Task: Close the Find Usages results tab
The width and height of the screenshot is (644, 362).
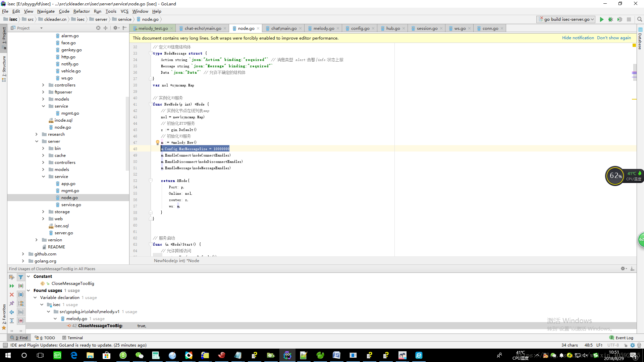Action: coord(12,295)
